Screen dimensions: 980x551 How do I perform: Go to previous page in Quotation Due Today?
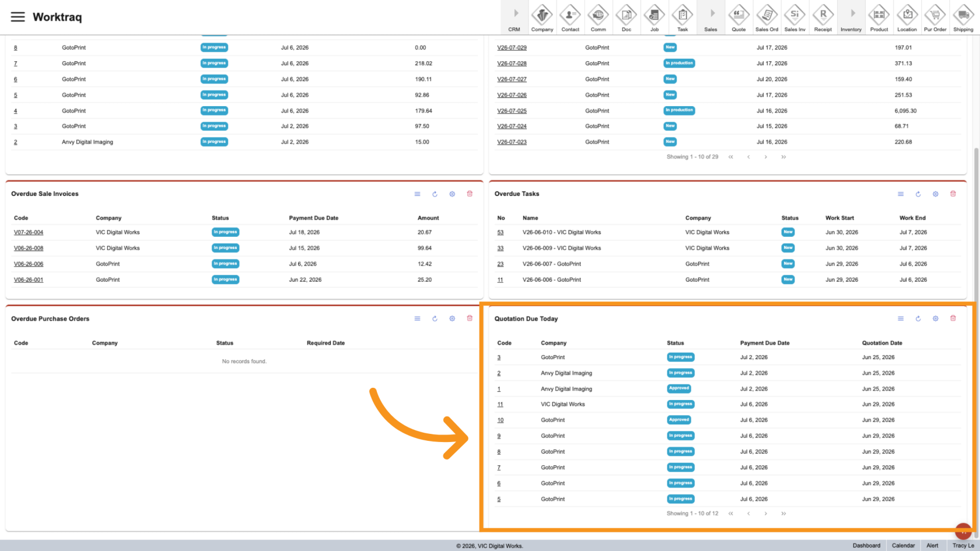tap(748, 514)
